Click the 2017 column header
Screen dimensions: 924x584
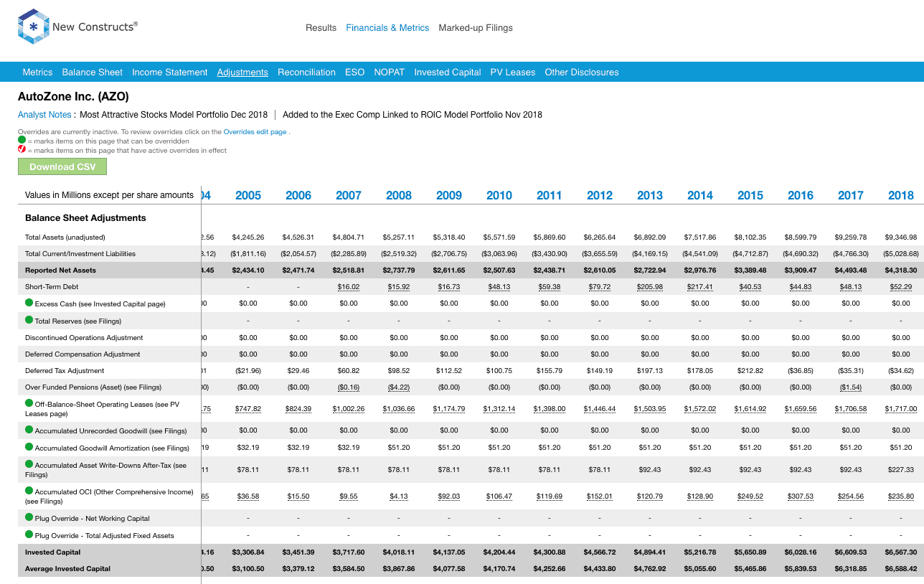click(x=851, y=195)
